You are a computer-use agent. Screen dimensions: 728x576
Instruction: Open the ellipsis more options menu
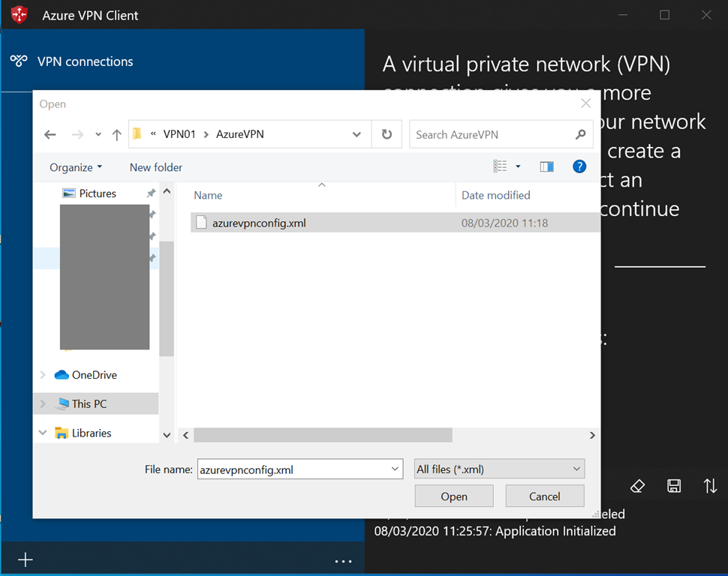343,561
